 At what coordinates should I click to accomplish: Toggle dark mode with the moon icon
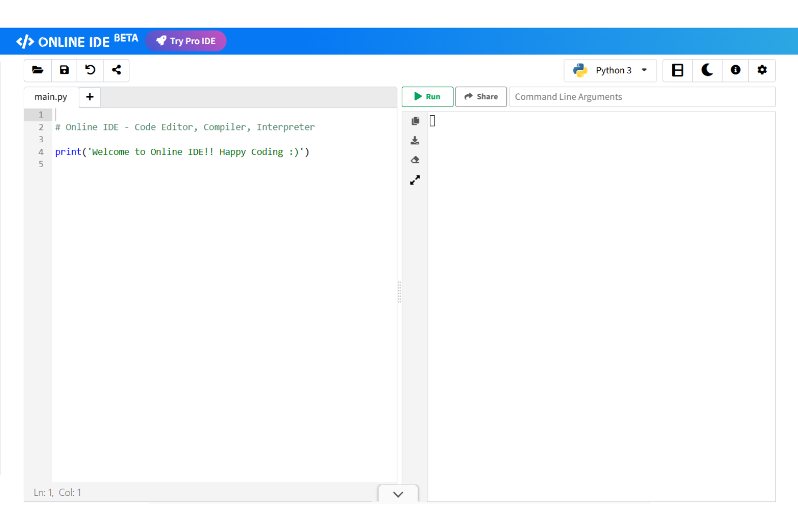pos(707,70)
